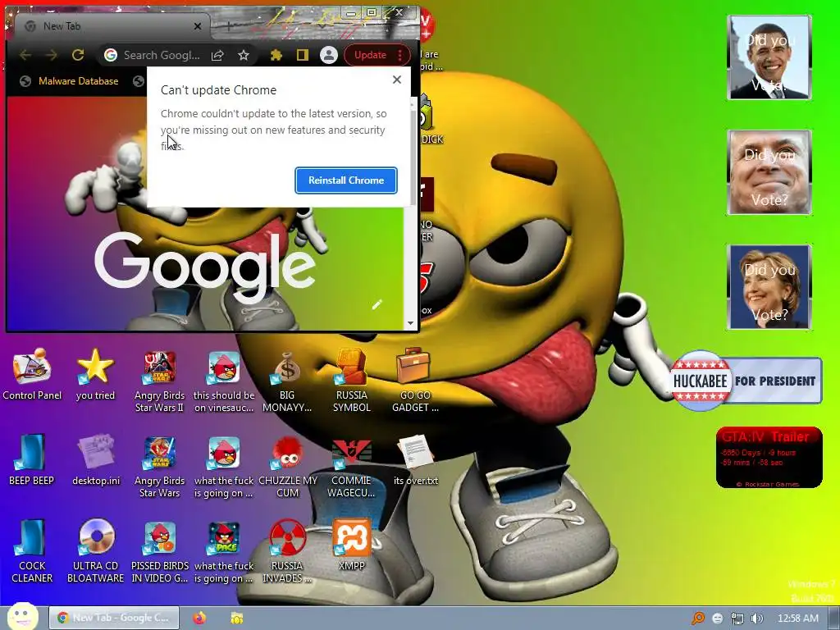Click the red Update button in Chrome
The image size is (840, 630).
point(370,55)
